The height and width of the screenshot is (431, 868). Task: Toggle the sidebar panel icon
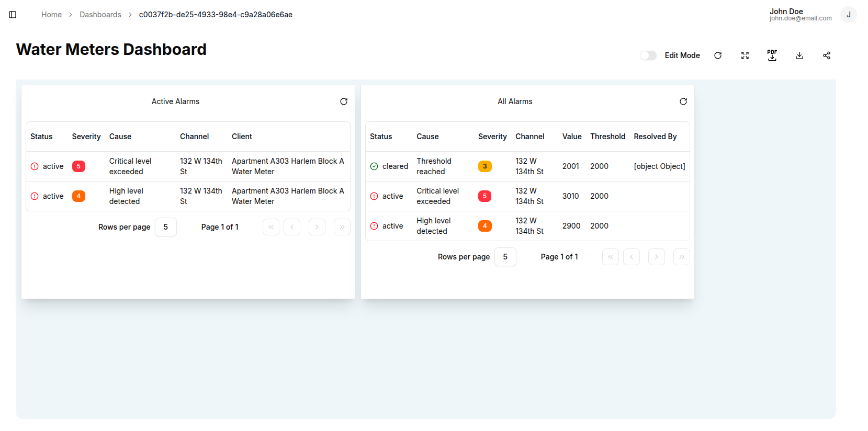pyautogui.click(x=13, y=15)
